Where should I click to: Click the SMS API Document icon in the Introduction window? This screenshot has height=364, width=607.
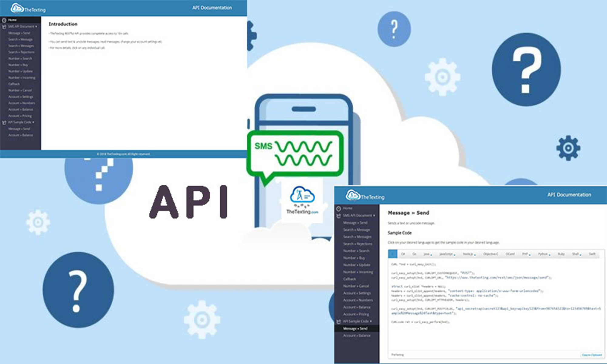click(4, 27)
